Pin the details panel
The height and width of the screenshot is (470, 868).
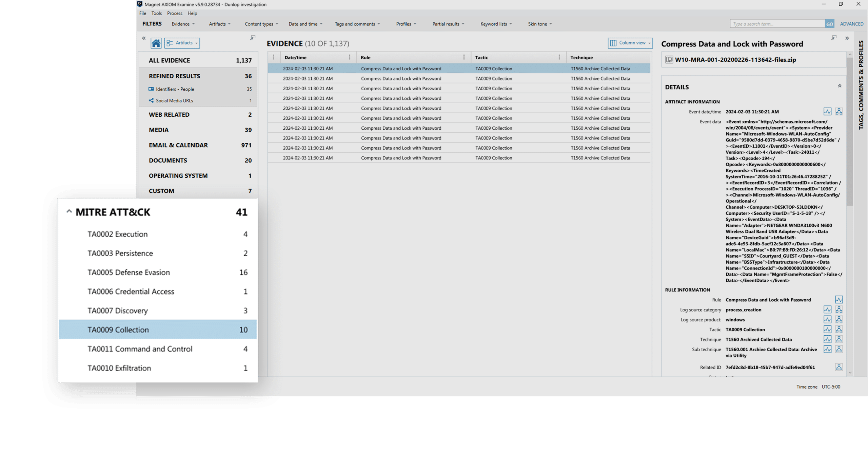click(834, 37)
